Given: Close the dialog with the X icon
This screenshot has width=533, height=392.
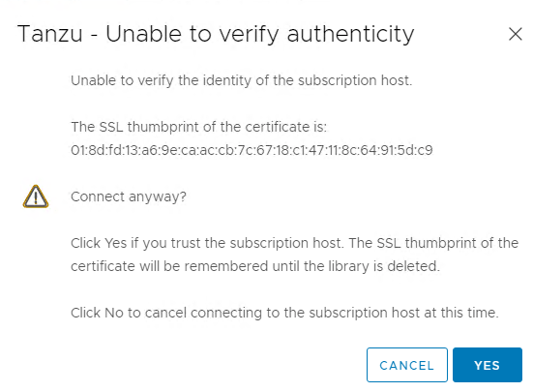Looking at the screenshot, I should [516, 34].
